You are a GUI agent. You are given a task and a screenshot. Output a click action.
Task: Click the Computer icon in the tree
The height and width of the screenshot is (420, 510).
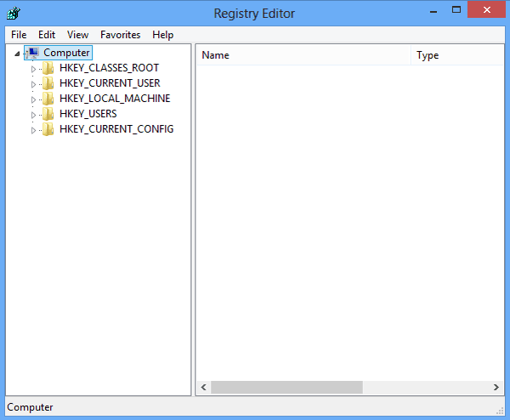33,53
